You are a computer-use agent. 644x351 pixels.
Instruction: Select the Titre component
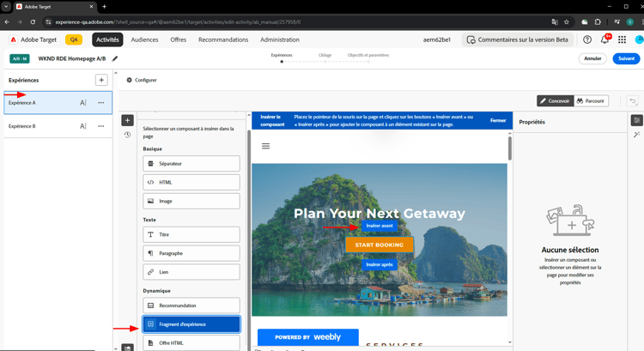[191, 234]
